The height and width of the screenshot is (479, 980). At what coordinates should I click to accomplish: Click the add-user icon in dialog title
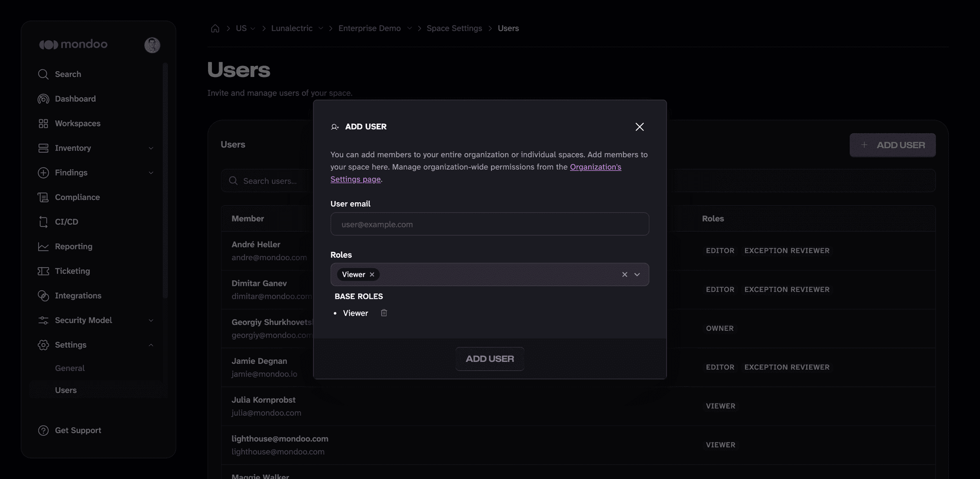[x=335, y=127]
